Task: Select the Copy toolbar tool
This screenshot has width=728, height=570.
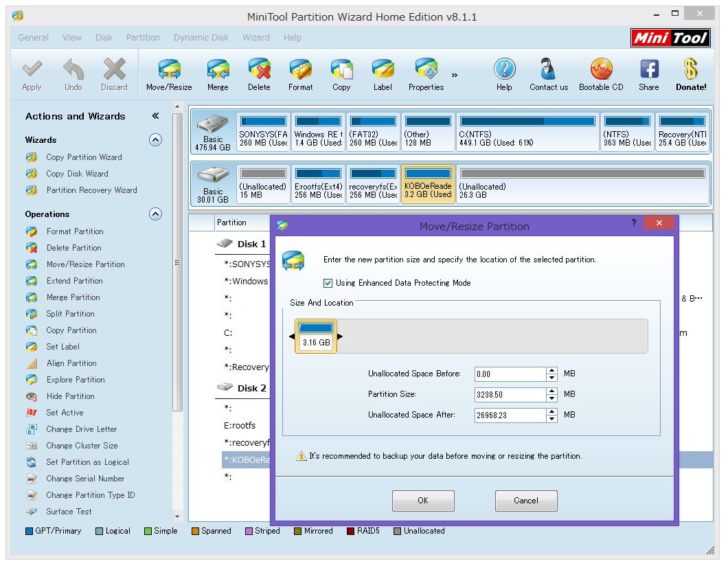Action: [x=342, y=73]
